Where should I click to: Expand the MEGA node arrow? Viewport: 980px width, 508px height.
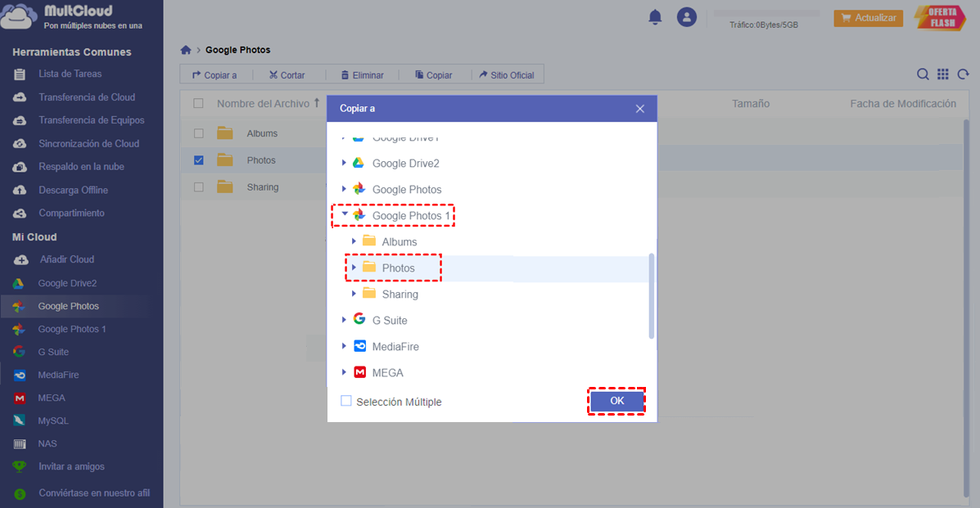pyautogui.click(x=344, y=372)
